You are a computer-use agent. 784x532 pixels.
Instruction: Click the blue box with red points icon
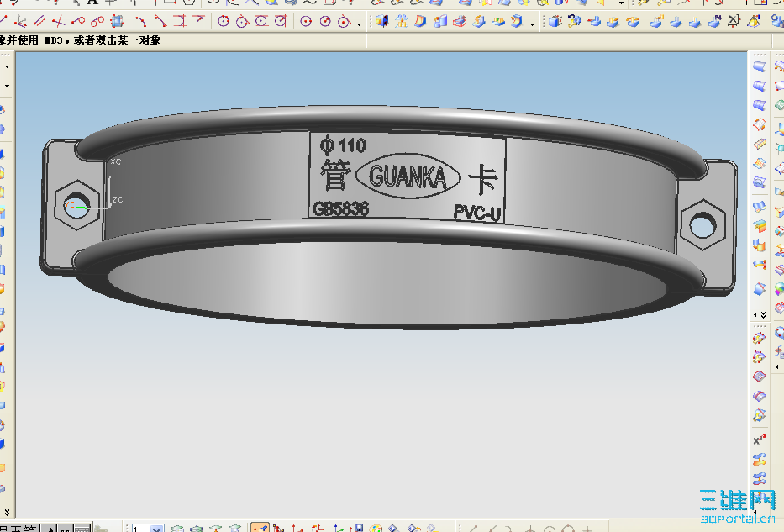117,21
